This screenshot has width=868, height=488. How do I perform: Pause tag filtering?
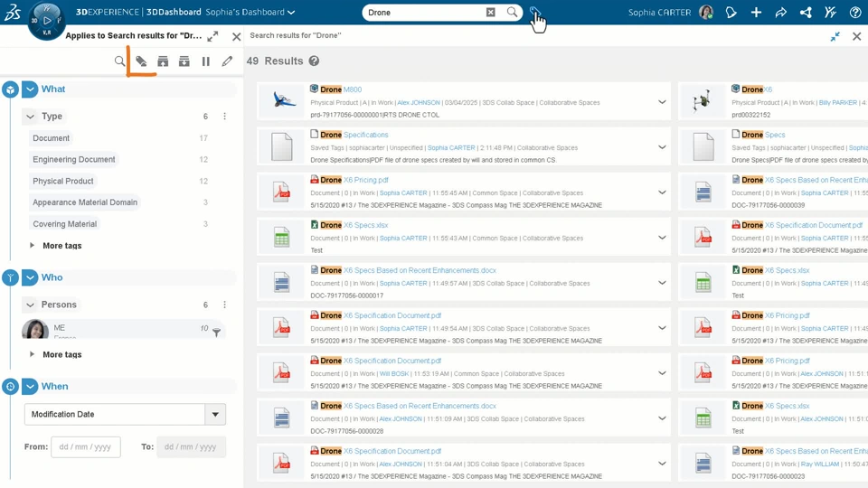206,61
